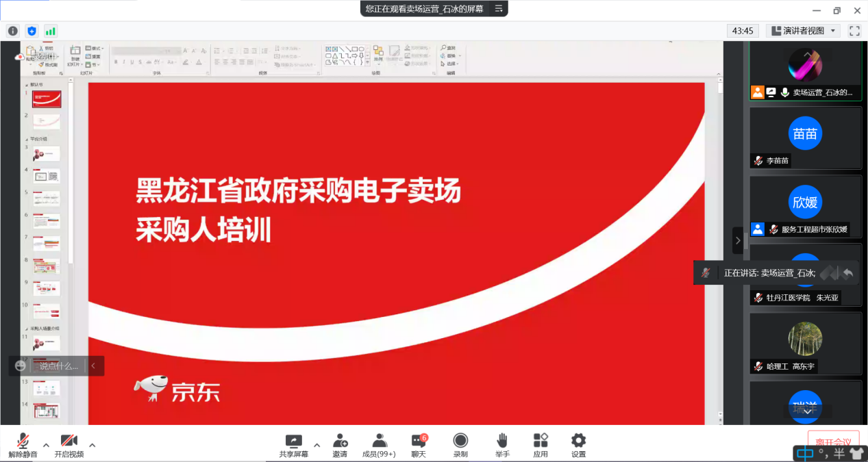Open the 聊天 chat panel
The height and width of the screenshot is (462, 868).
click(419, 445)
